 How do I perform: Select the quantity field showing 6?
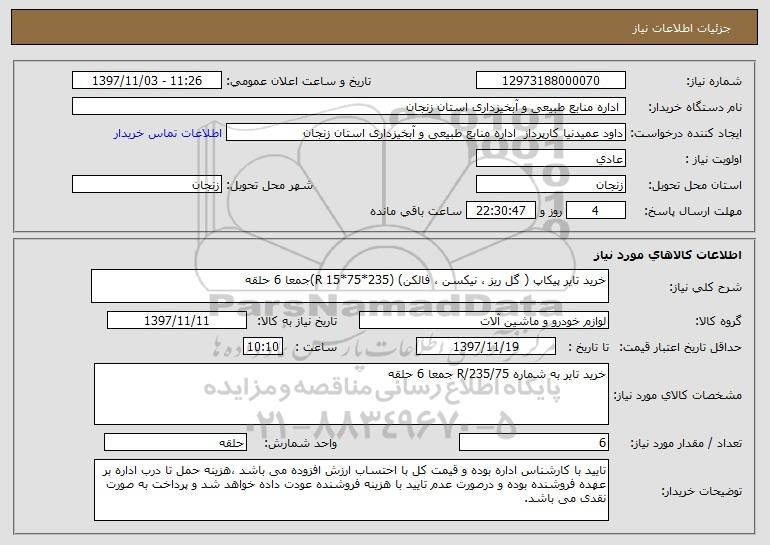pyautogui.click(x=534, y=442)
